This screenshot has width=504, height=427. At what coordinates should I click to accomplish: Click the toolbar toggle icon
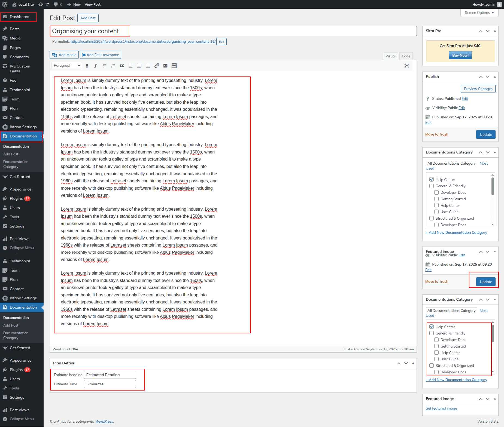(174, 66)
